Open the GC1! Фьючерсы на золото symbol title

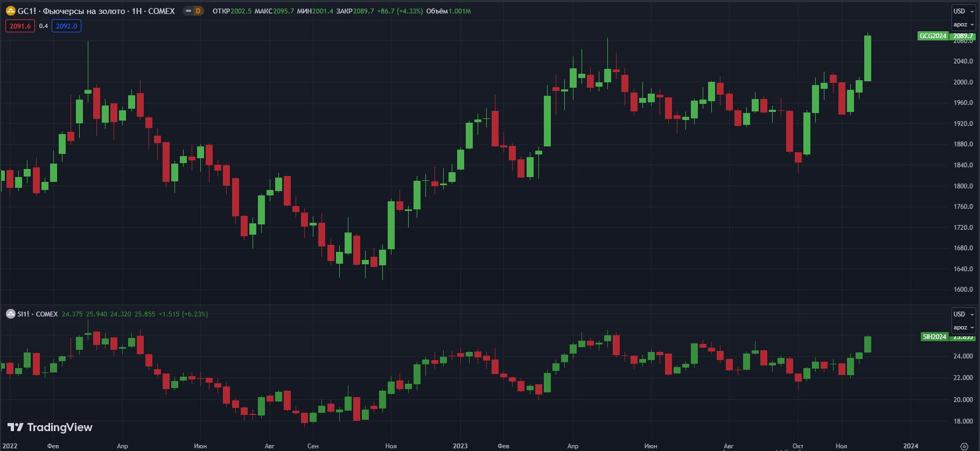click(96, 11)
